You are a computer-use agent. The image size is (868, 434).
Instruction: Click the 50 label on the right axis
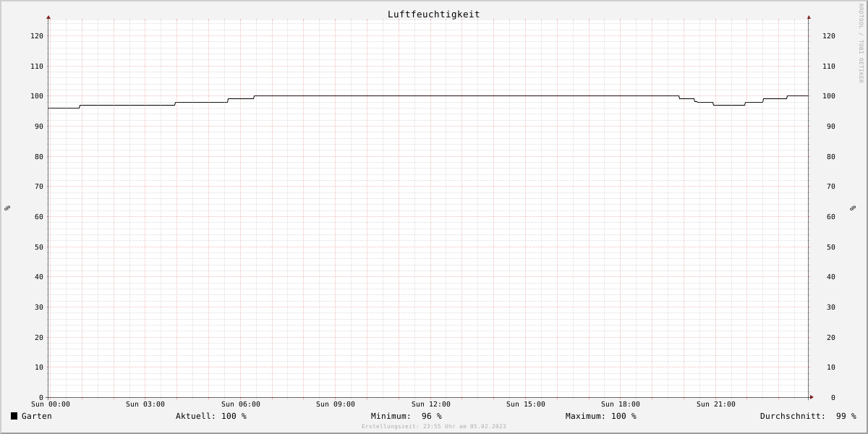coord(831,247)
